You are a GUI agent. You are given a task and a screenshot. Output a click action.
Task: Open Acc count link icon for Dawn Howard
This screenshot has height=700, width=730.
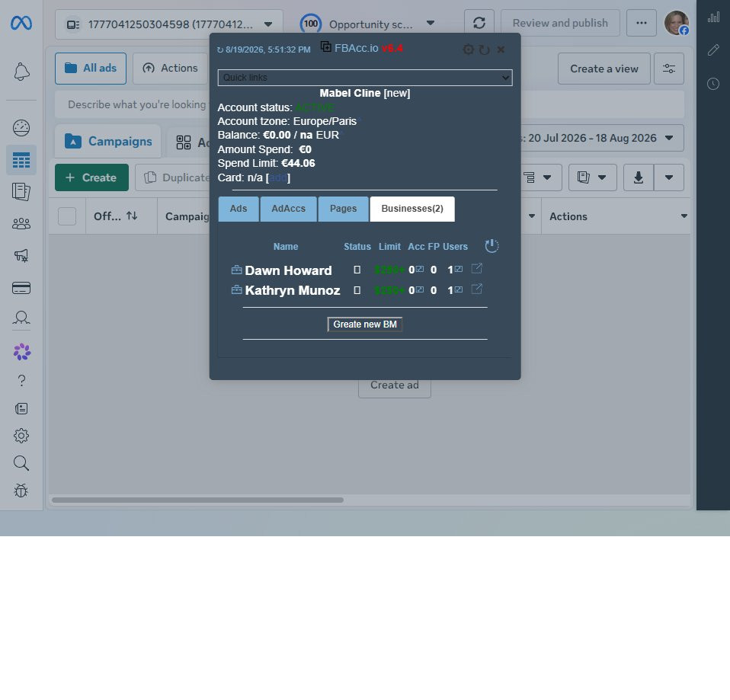pyautogui.click(x=420, y=269)
